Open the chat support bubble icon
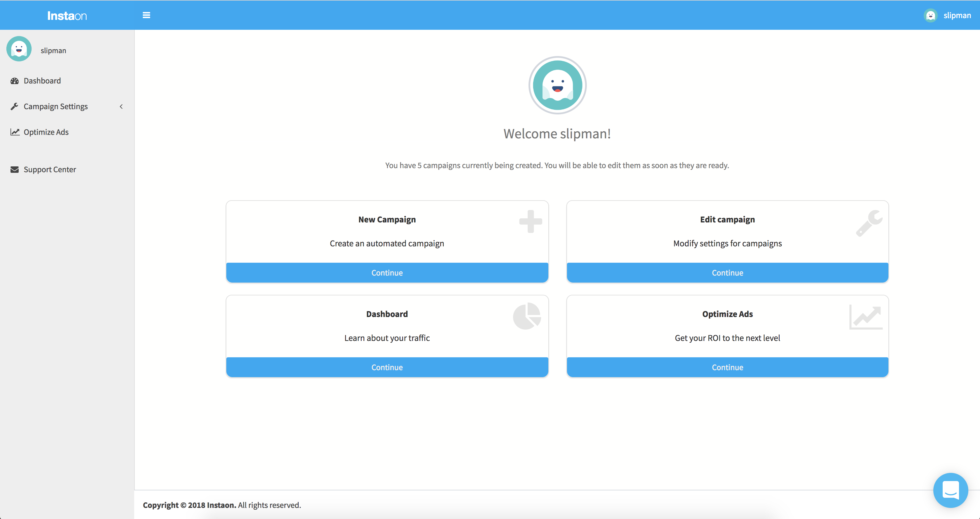 [950, 490]
